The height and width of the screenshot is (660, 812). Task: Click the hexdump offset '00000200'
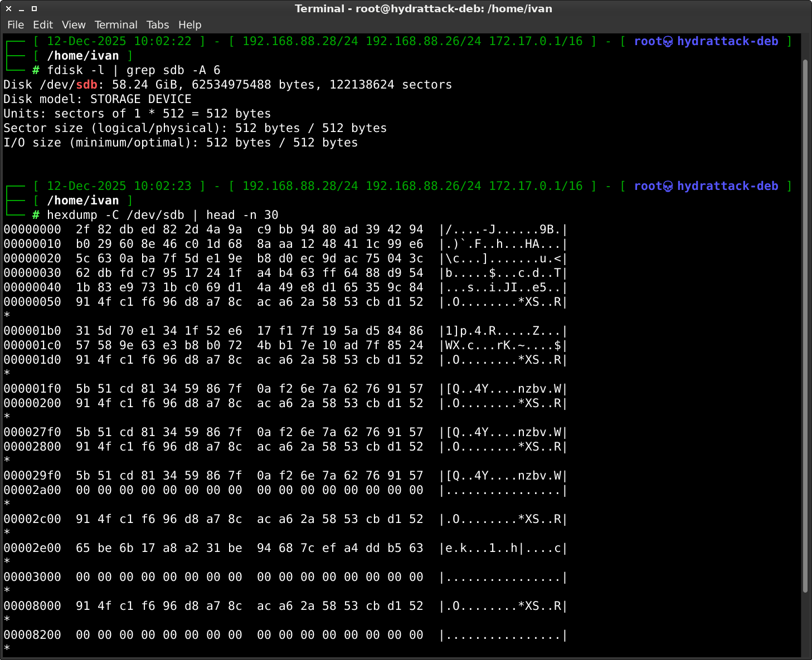click(x=32, y=403)
